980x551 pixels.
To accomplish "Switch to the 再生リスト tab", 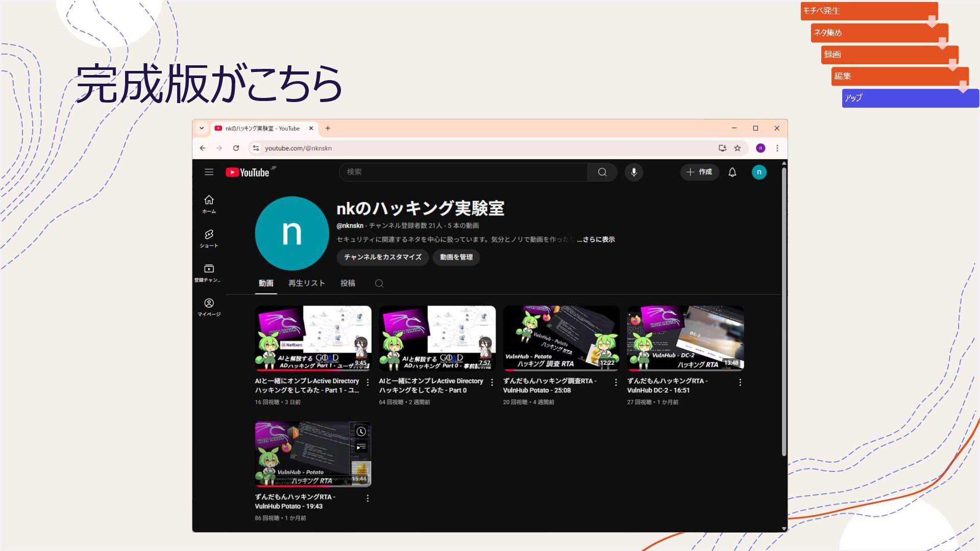I will (x=306, y=283).
